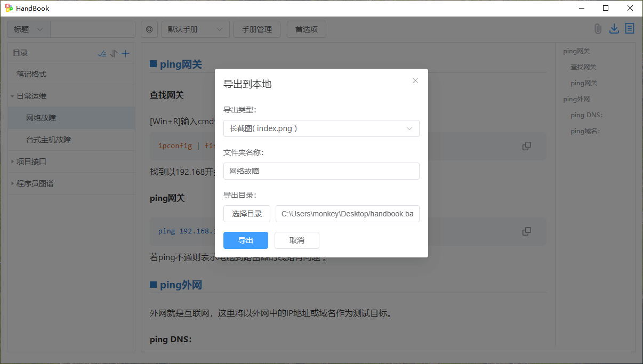The width and height of the screenshot is (643, 364).
Task: Open the 默认手册 handbook dropdown
Action: click(195, 29)
